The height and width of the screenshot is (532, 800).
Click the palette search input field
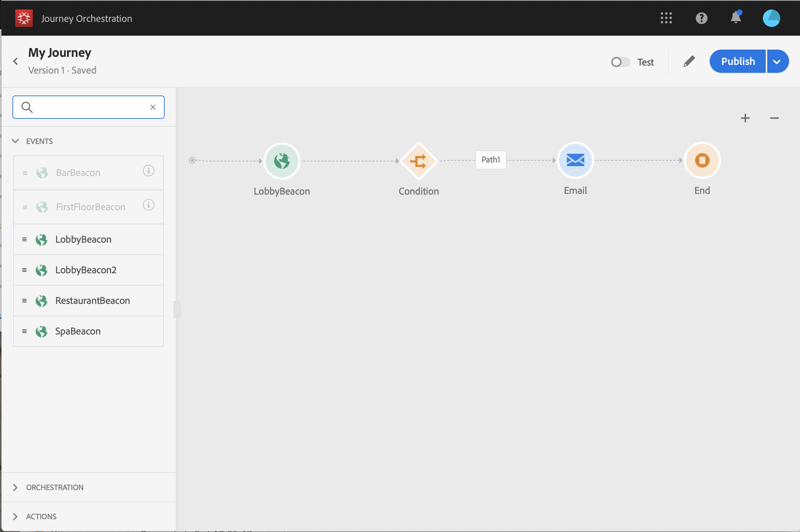point(89,107)
